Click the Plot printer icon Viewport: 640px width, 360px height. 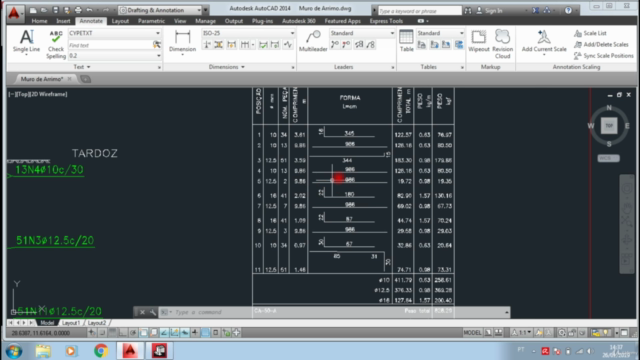tap(78, 10)
